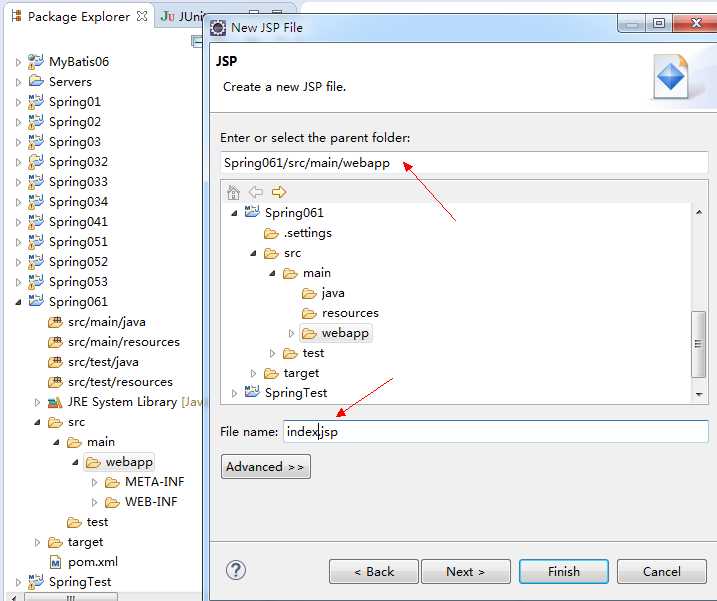Select pom.xml in Package Explorer

pyautogui.click(x=93, y=562)
